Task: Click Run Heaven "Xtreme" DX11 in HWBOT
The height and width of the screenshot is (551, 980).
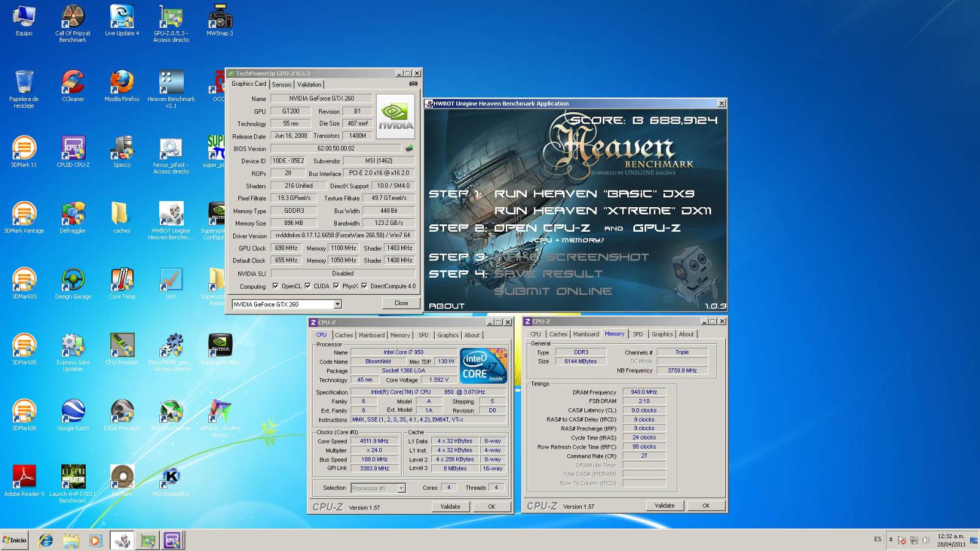Action: (603, 211)
